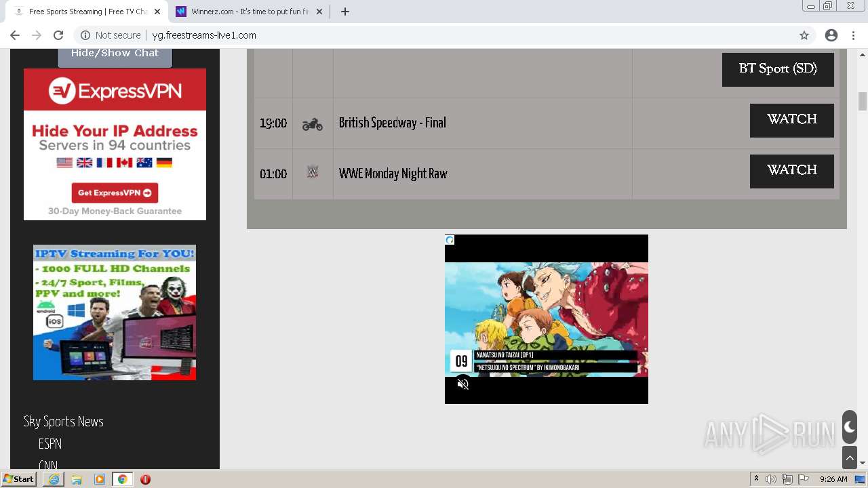Open the Chrome three-dot menu
Image resolution: width=868 pixels, height=488 pixels.
[853, 35]
